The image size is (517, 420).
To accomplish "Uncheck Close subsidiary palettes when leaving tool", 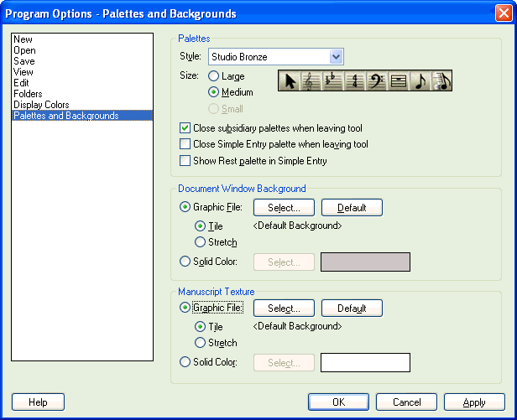I will [185, 128].
